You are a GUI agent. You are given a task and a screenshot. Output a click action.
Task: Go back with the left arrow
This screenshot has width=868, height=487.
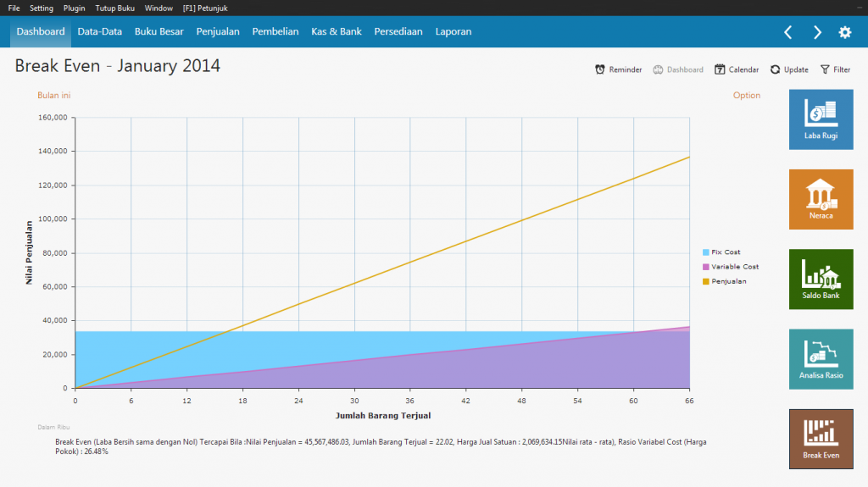[787, 32]
